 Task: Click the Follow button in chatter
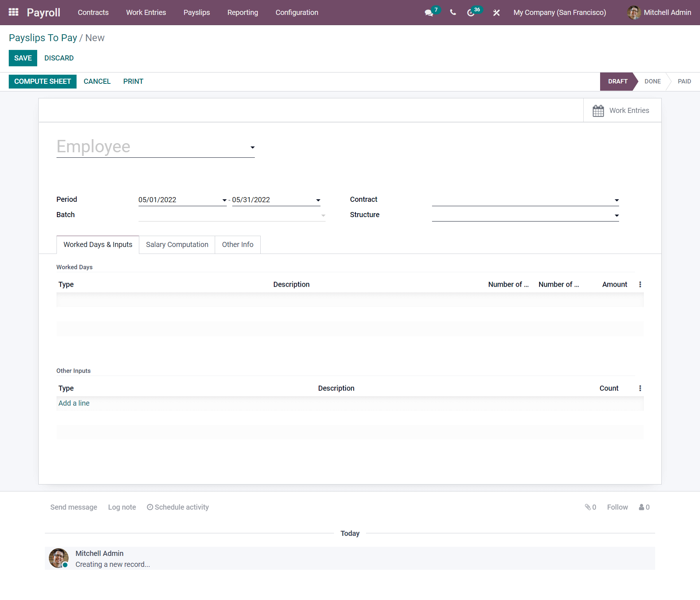click(617, 507)
